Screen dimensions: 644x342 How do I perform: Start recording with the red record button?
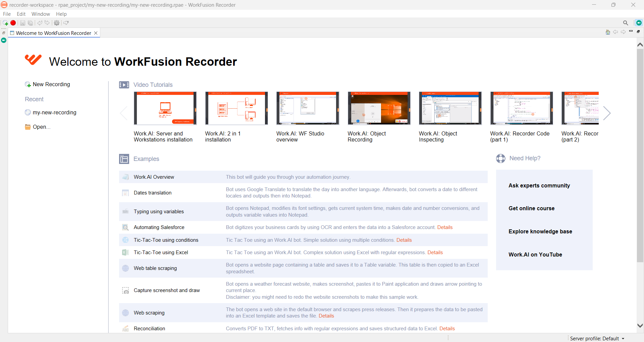coord(13,23)
